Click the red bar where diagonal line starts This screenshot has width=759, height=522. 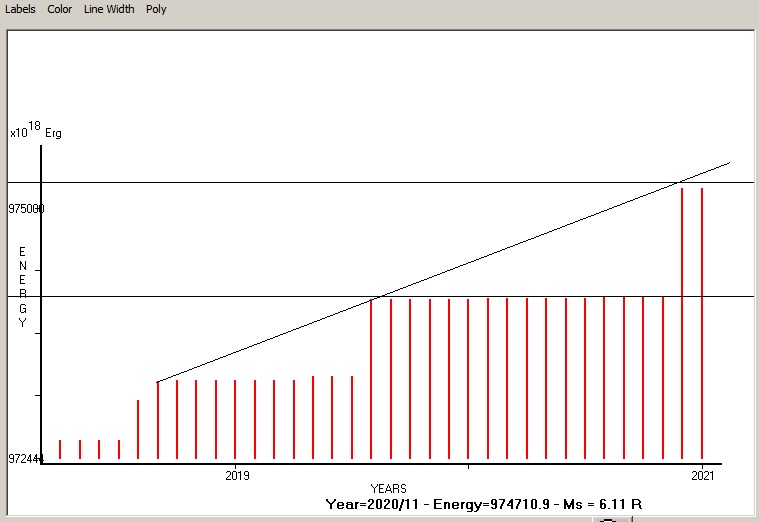[157, 420]
